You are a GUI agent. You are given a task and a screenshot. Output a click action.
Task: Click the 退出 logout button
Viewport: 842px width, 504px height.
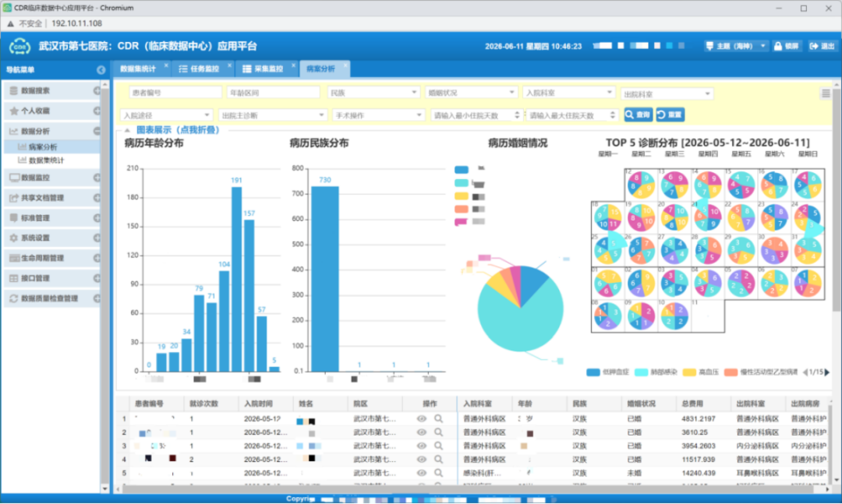pos(823,46)
